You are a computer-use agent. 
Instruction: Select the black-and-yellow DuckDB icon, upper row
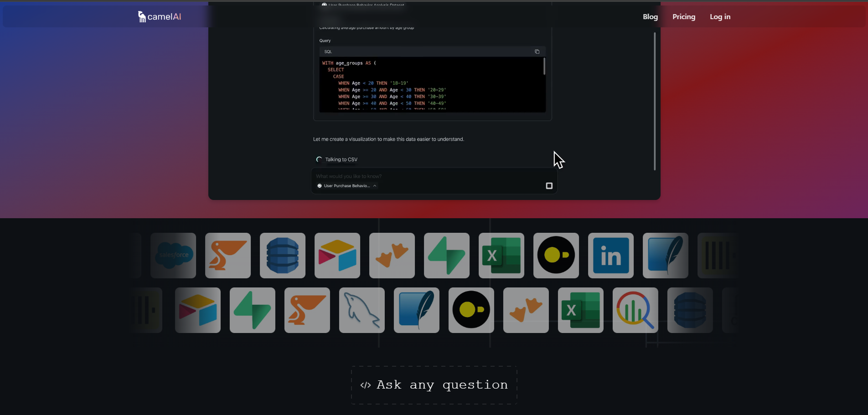point(556,256)
